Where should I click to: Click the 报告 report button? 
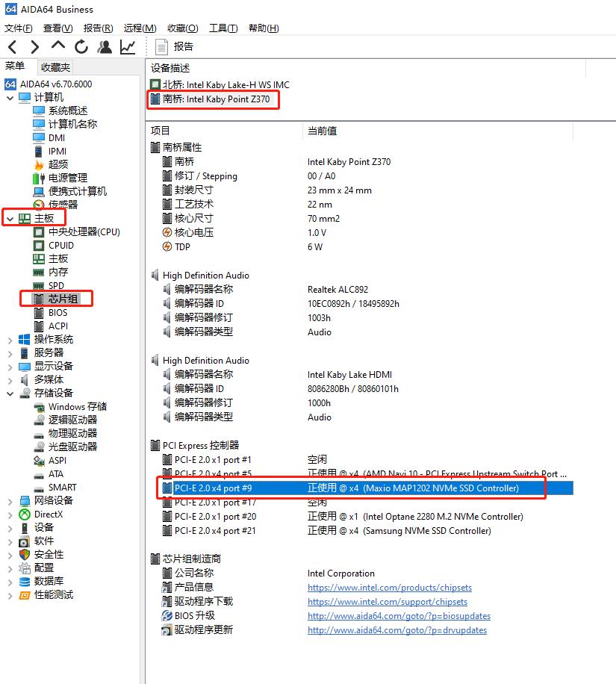(x=175, y=47)
